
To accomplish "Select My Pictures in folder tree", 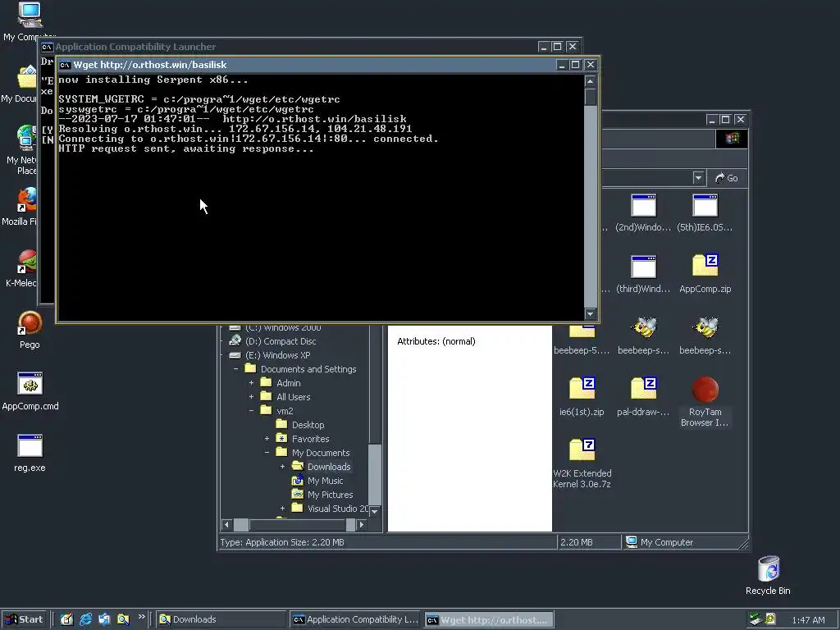I will [330, 495].
